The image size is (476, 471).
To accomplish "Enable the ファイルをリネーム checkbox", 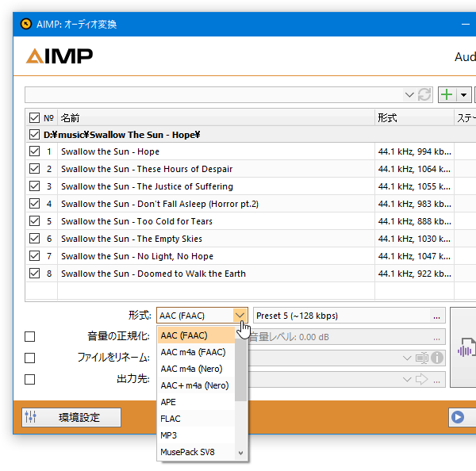I will click(x=30, y=358).
